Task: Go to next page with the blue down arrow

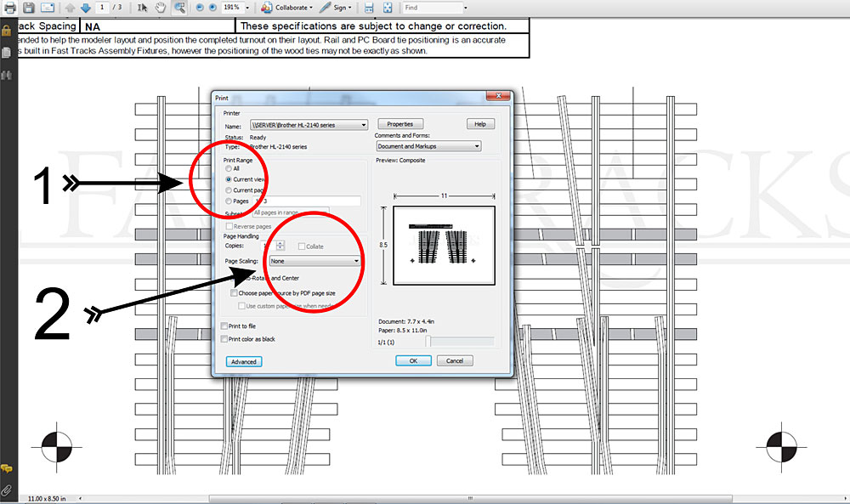Action: (x=85, y=8)
